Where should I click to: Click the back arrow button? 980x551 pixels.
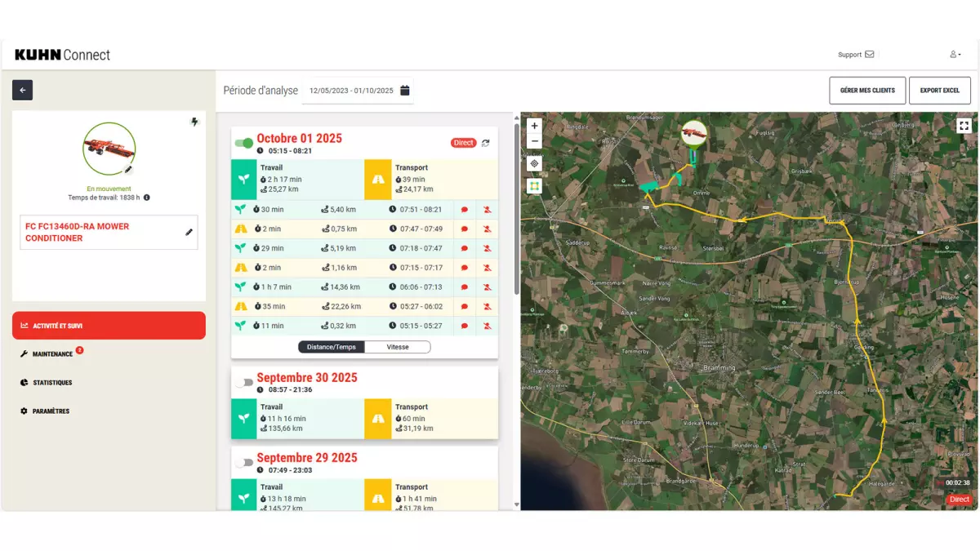[x=22, y=90]
